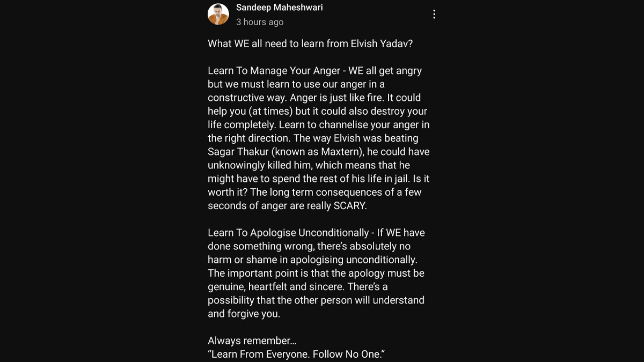
Task: Open the Sandeep Maheshwari channel name link
Action: 280,8
